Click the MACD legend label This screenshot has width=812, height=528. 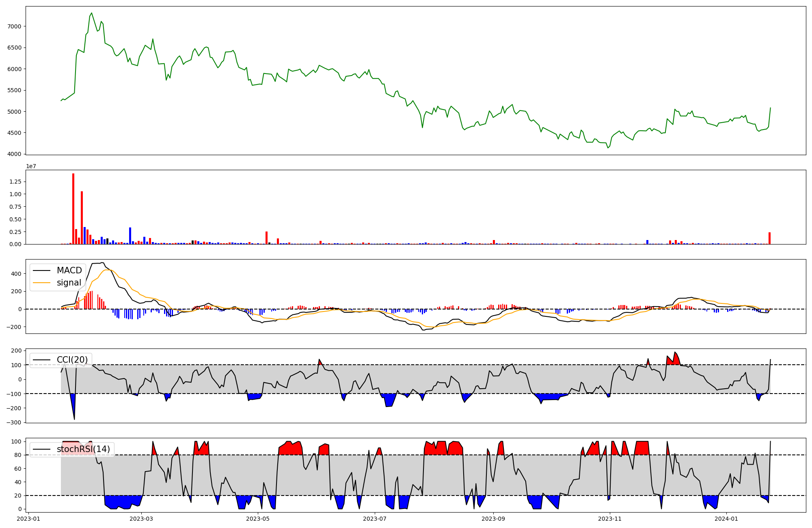[69, 270]
